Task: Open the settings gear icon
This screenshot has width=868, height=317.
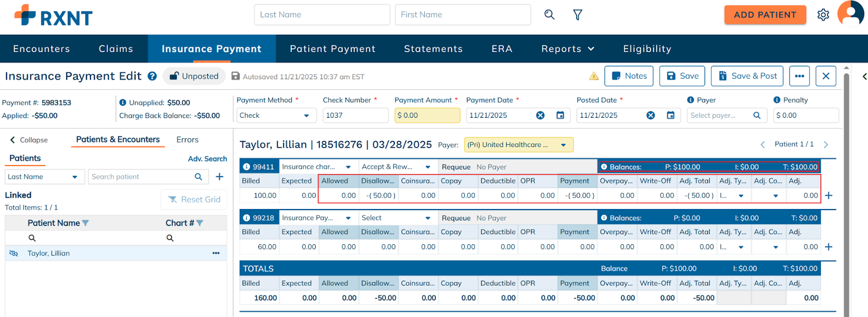Action: click(823, 15)
